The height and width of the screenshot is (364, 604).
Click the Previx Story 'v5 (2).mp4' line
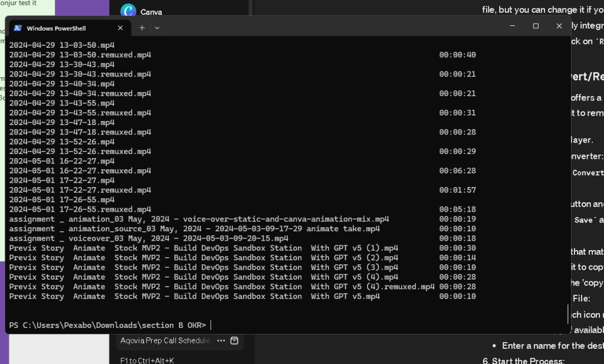(203, 257)
